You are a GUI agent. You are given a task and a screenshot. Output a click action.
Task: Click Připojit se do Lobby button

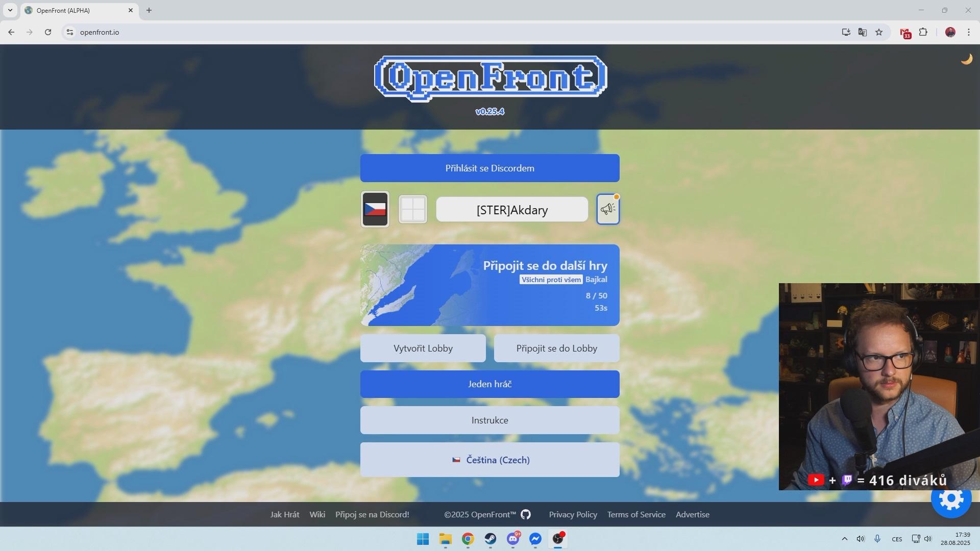(557, 348)
